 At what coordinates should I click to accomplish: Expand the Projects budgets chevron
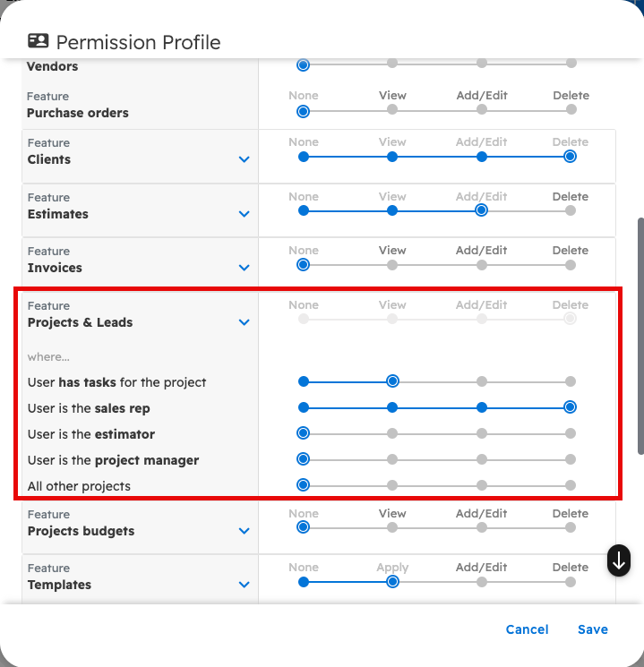244,531
